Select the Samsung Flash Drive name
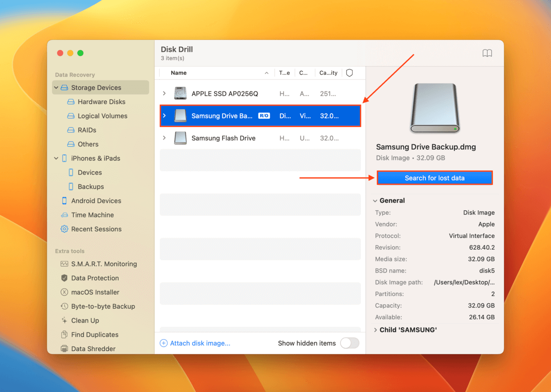This screenshot has height=392, width=551. click(223, 138)
